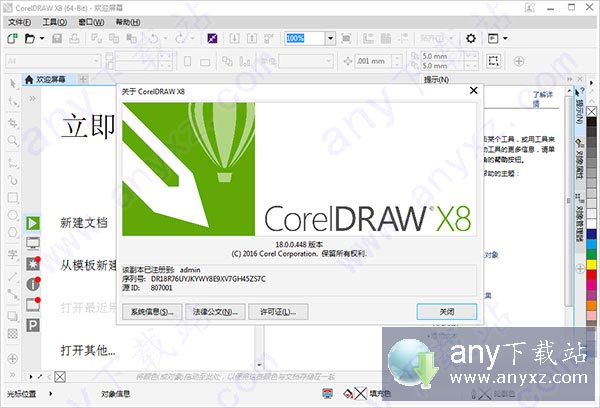Select the Ellipse tool in toolbox
This screenshot has height=408, width=600.
[x=13, y=215]
